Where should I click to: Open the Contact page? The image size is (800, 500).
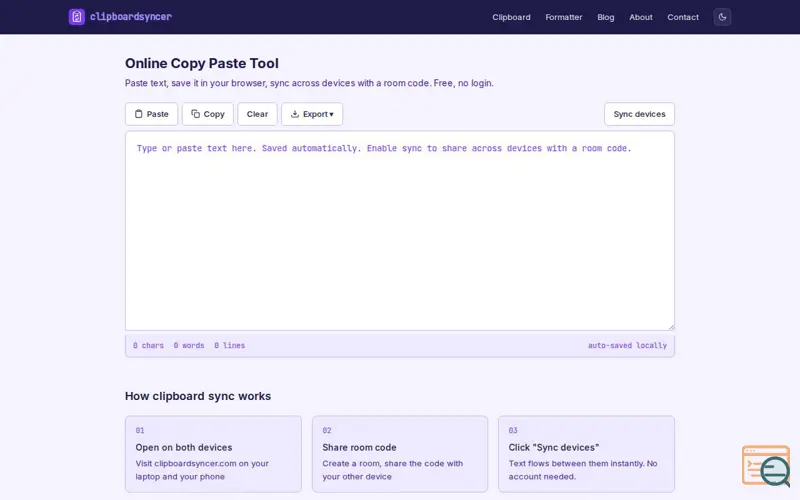tap(683, 17)
